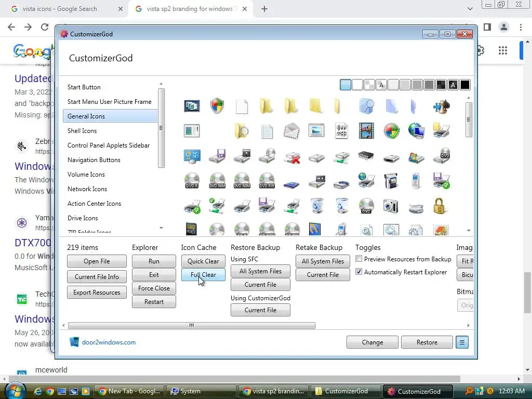Click the icon grid scroll down arrow
This screenshot has width=532, height=399.
(469, 230)
